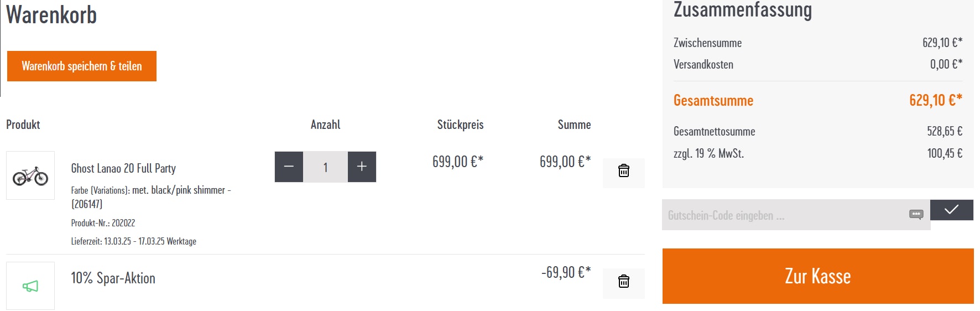
Task: Open the Ghost Lanao bike thumbnail
Action: 30,175
